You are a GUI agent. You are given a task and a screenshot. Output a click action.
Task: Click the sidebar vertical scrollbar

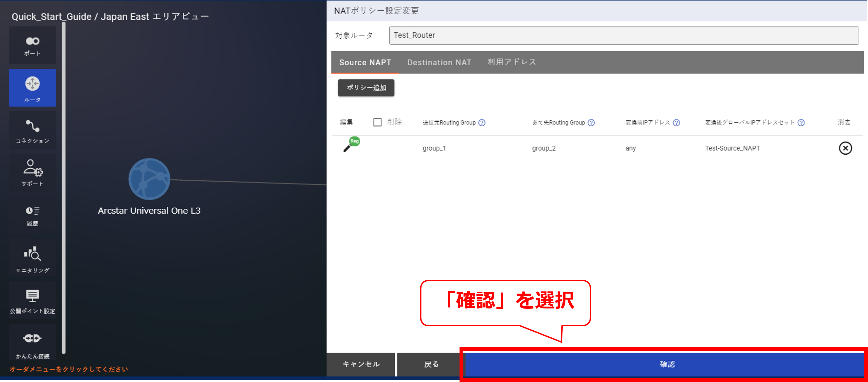(63, 189)
